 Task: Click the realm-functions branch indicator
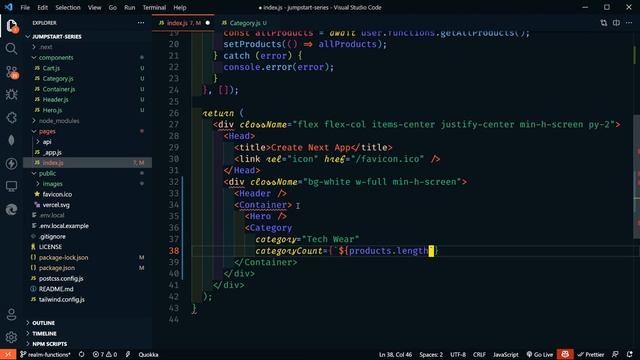pyautogui.click(x=45, y=354)
